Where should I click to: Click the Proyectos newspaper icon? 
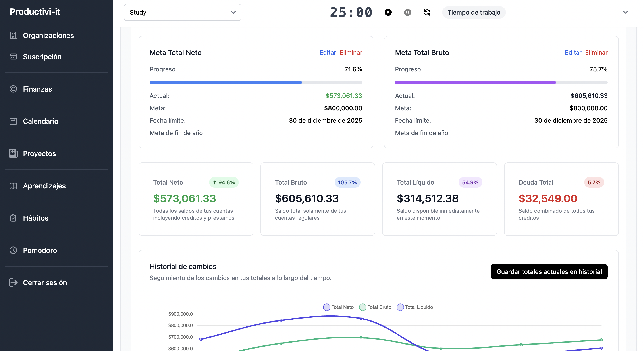13,153
